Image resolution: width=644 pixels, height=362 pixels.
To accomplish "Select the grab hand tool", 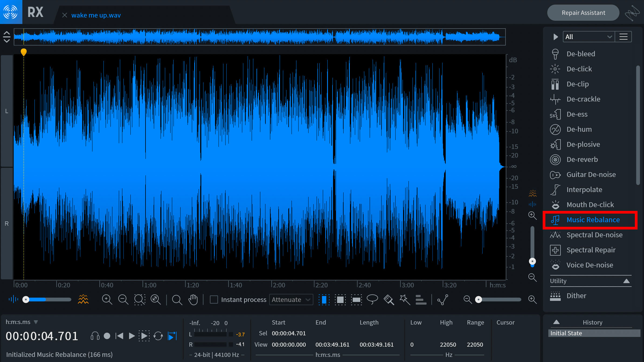I will point(193,300).
